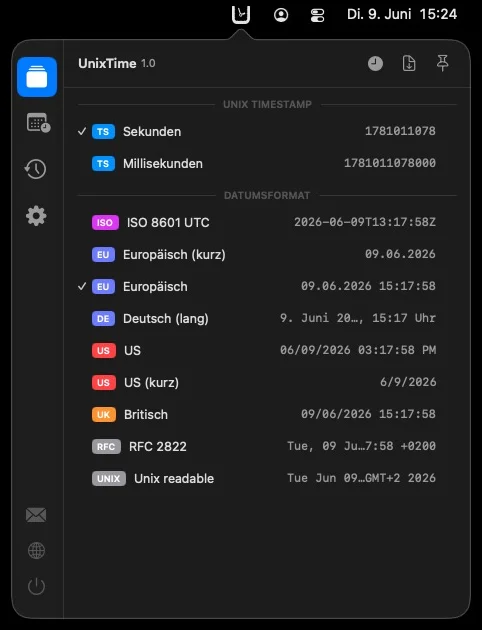This screenshot has width=482, height=630.
Task: Select the blue stack sidebar tab
Action: pyautogui.click(x=37, y=77)
